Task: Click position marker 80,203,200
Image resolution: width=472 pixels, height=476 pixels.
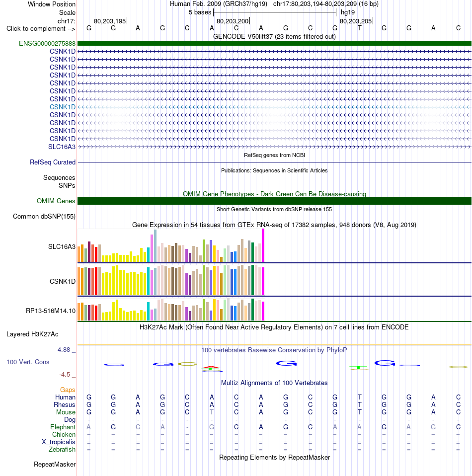Action: [233, 21]
